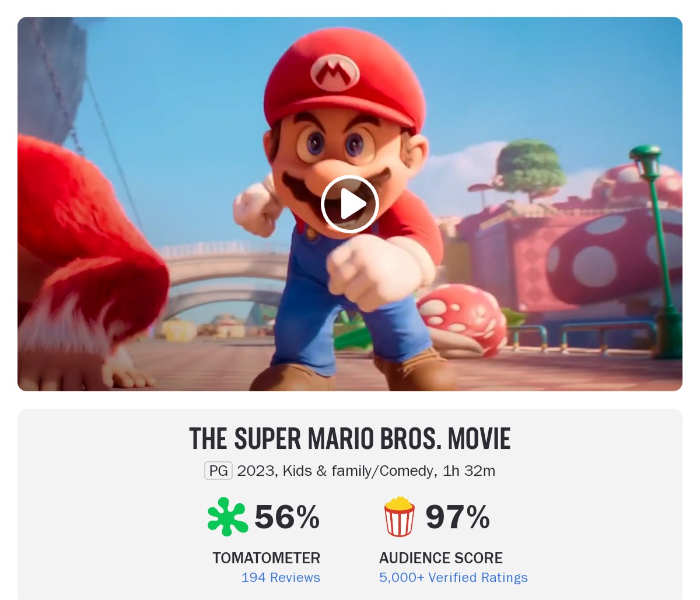Open the 194 Reviews link

click(x=281, y=577)
